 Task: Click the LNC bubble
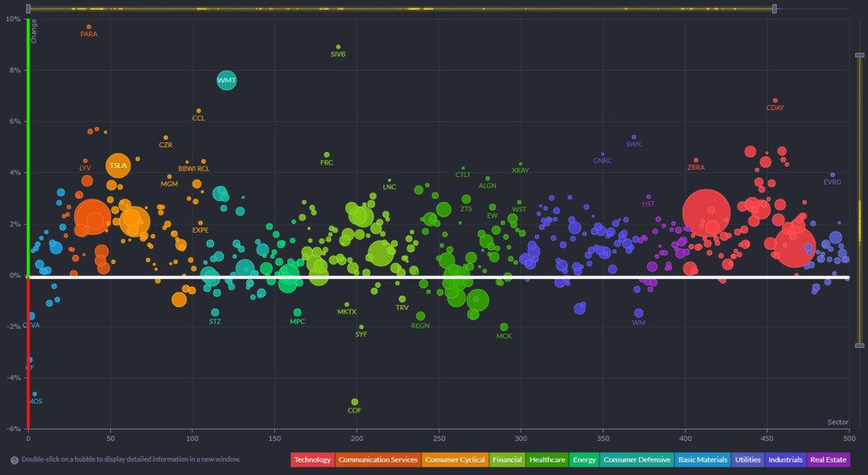390,181
